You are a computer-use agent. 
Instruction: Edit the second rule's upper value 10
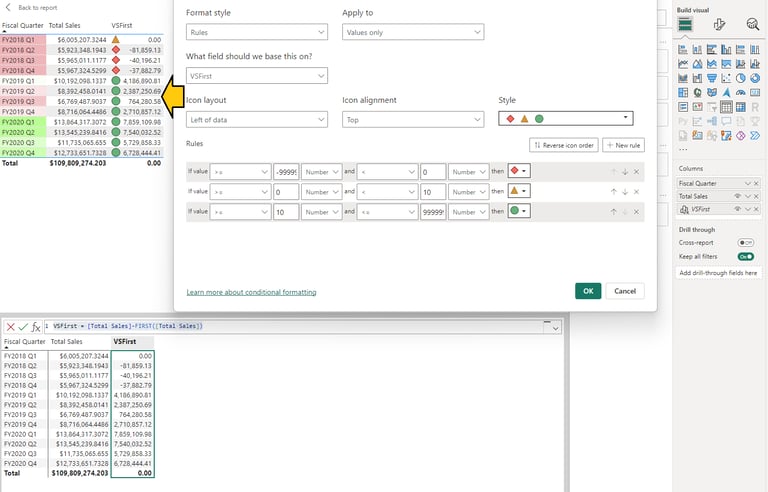433,192
